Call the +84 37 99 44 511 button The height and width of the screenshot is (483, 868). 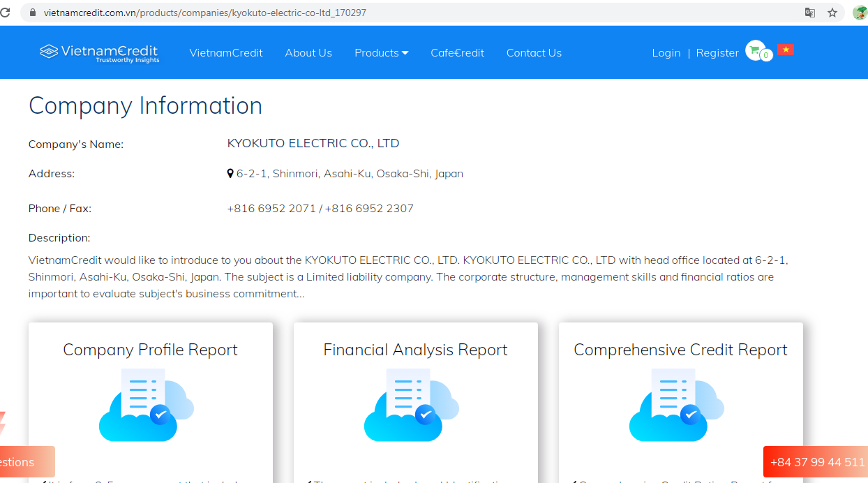pyautogui.click(x=816, y=462)
